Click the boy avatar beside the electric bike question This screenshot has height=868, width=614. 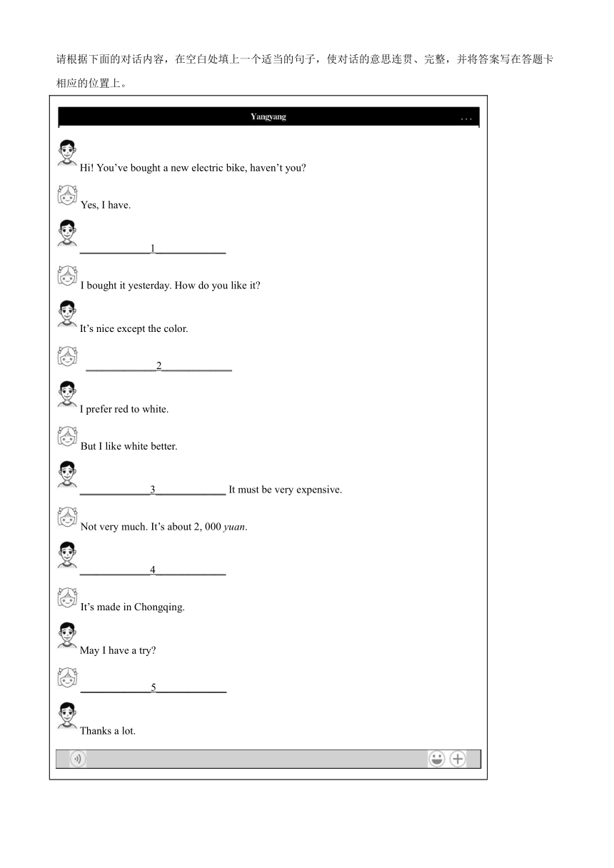tap(67, 153)
